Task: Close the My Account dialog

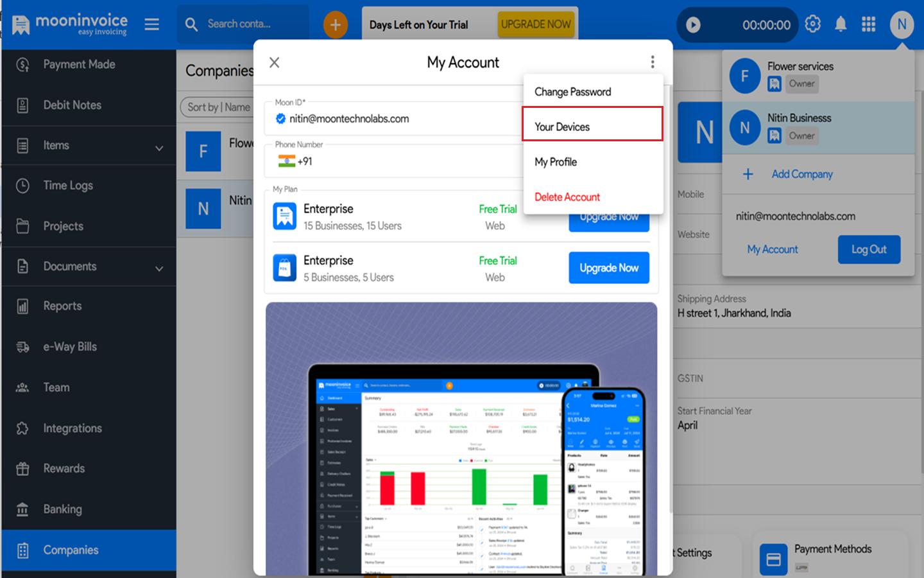Action: pos(275,62)
